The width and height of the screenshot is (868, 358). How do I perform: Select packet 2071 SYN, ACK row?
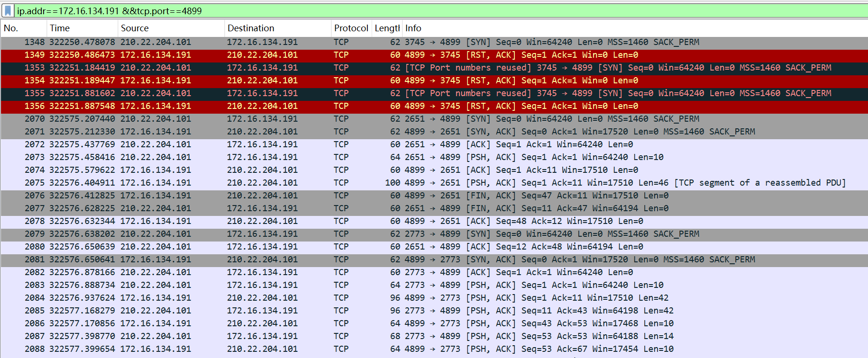click(434, 132)
